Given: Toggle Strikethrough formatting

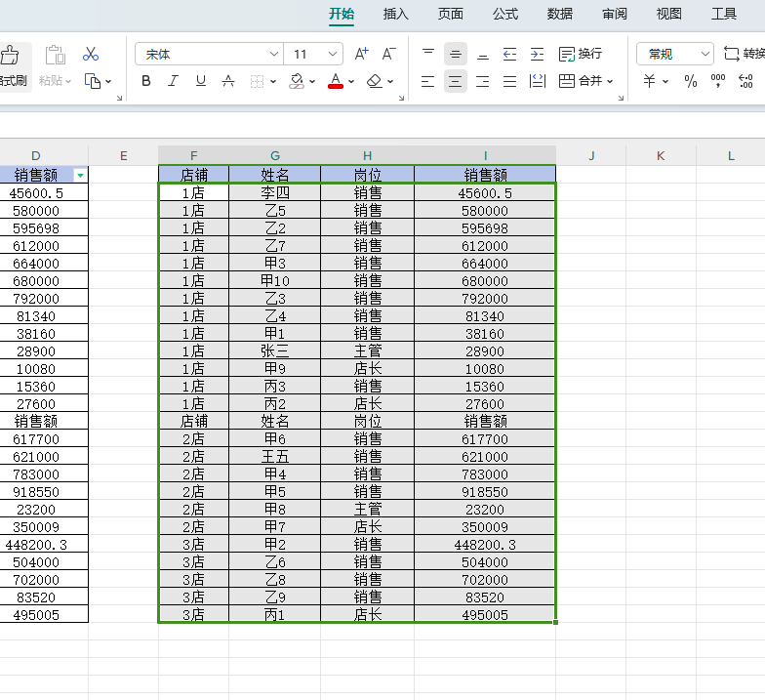Looking at the screenshot, I should 228,81.
